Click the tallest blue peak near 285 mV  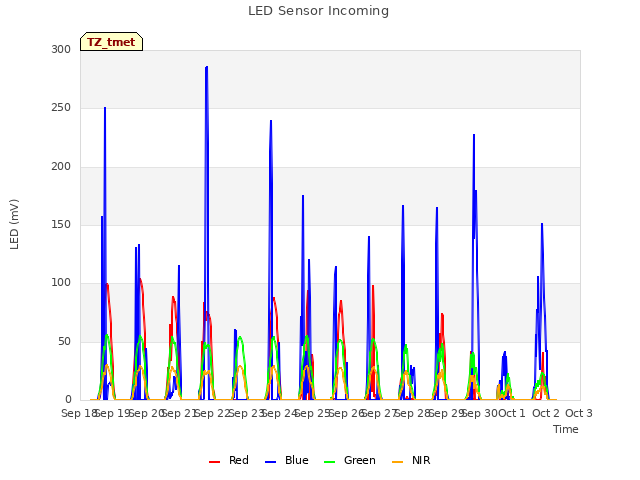tap(207, 67)
